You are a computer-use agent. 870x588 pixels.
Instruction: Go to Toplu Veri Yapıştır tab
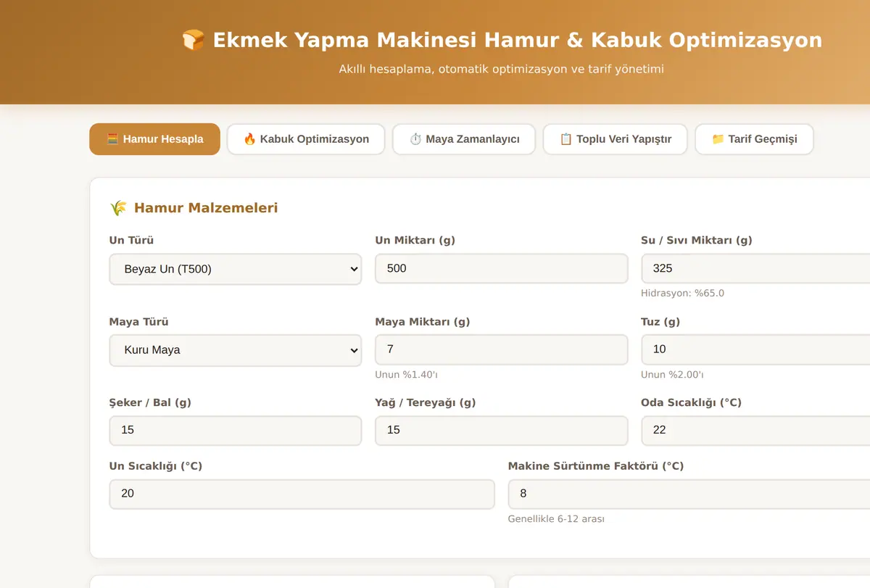[x=616, y=139]
